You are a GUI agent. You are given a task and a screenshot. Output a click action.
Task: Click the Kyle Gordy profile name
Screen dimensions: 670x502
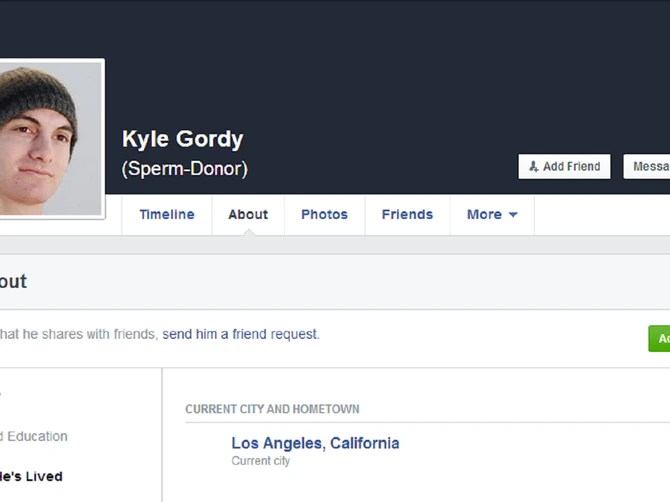[x=182, y=139]
